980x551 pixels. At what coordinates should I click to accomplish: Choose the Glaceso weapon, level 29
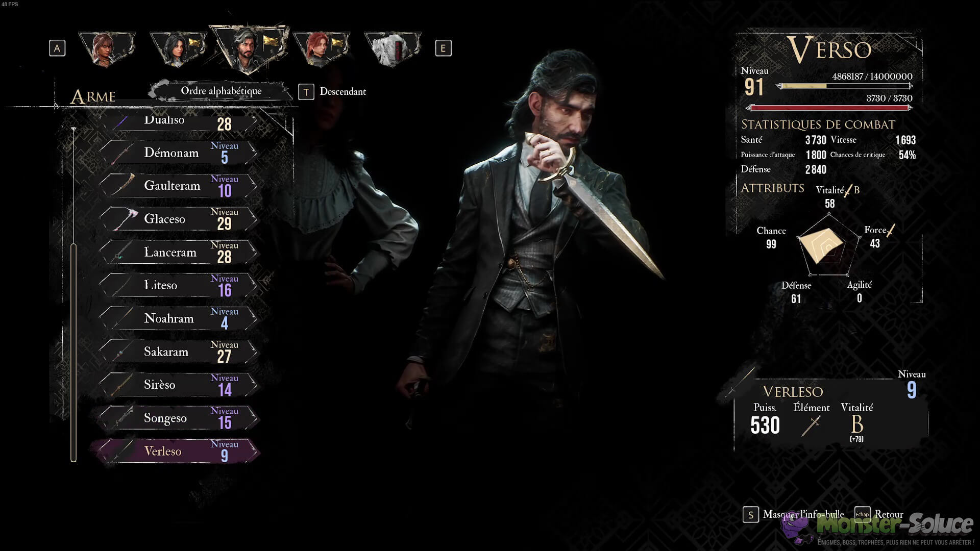pos(179,219)
